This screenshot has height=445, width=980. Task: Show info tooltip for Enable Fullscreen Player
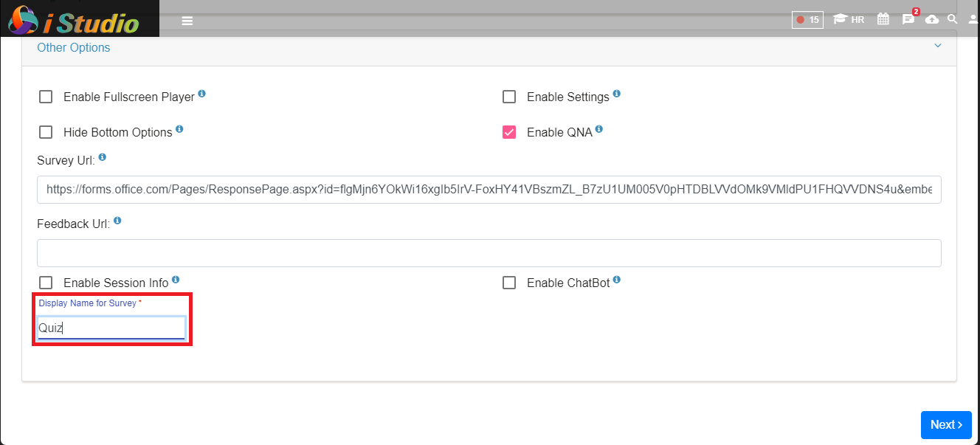(x=201, y=94)
